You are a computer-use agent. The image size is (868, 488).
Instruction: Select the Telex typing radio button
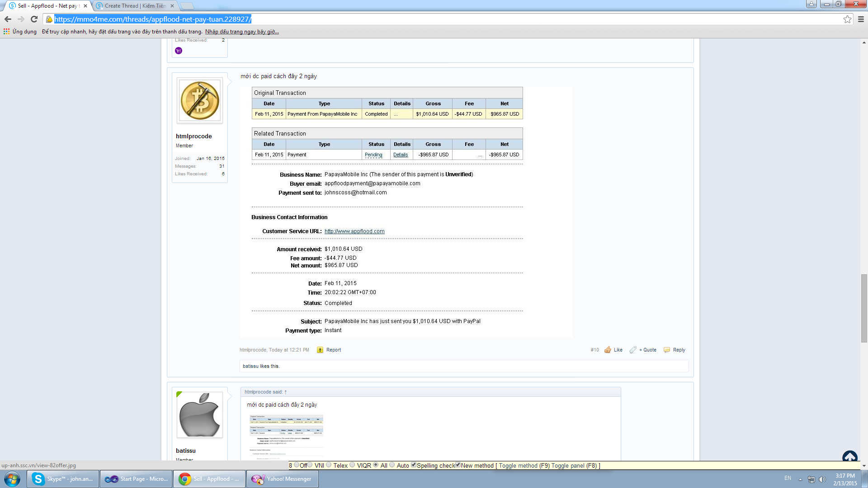click(329, 465)
